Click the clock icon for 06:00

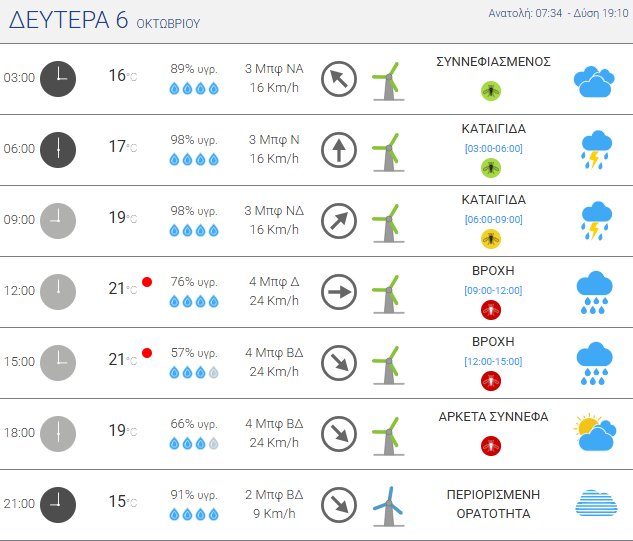58,149
